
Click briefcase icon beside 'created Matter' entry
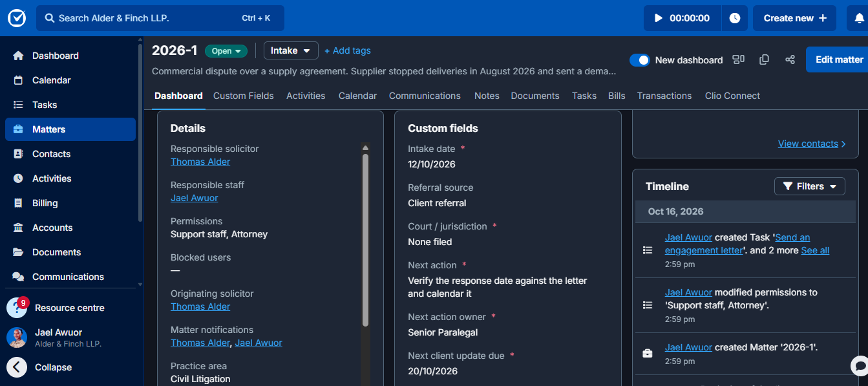click(x=648, y=354)
